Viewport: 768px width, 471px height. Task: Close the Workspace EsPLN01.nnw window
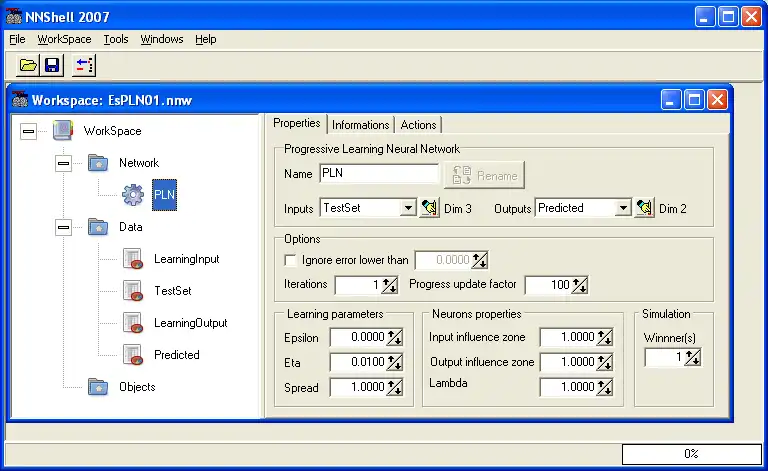tap(718, 100)
